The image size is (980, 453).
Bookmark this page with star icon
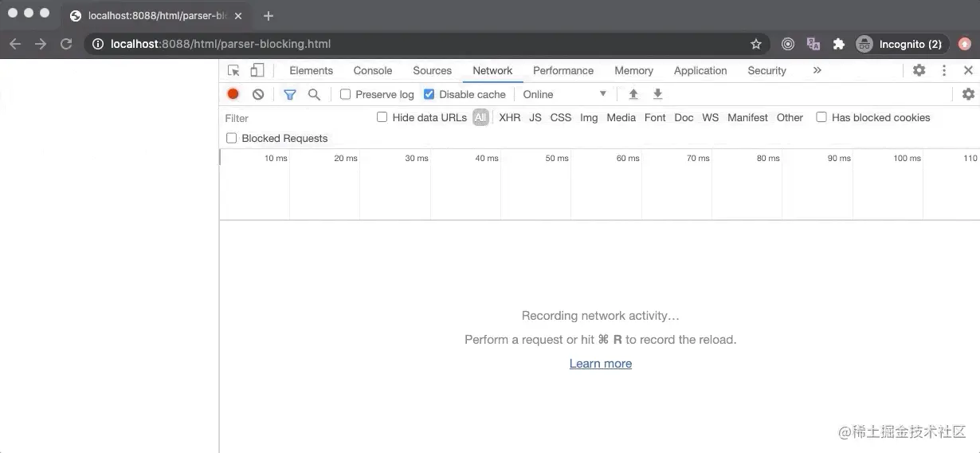pyautogui.click(x=756, y=44)
